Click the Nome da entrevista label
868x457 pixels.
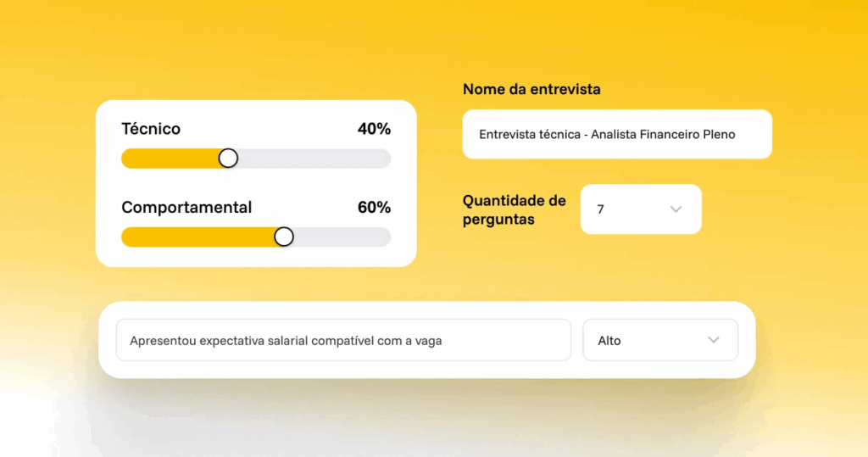531,89
